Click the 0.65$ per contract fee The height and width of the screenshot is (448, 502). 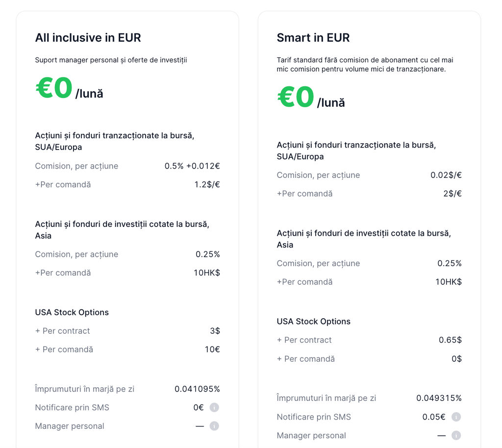click(450, 340)
